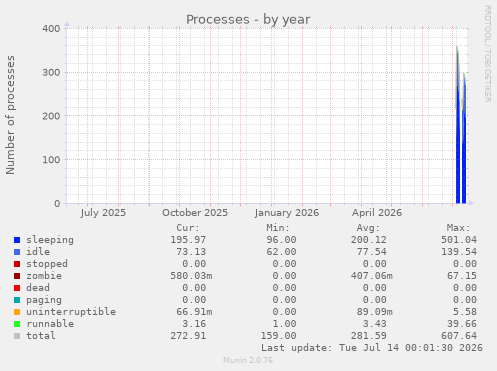
Task: Click the 'stopped' legend label
Action: [47, 264]
